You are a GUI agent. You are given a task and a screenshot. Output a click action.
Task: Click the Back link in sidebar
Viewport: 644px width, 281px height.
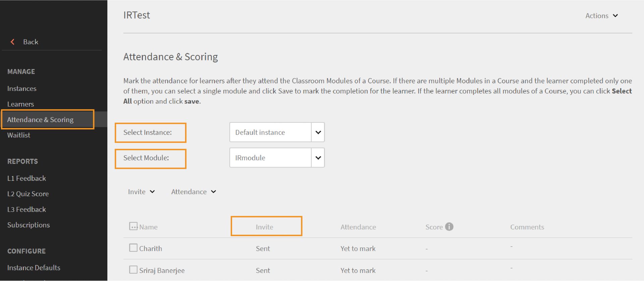[31, 42]
